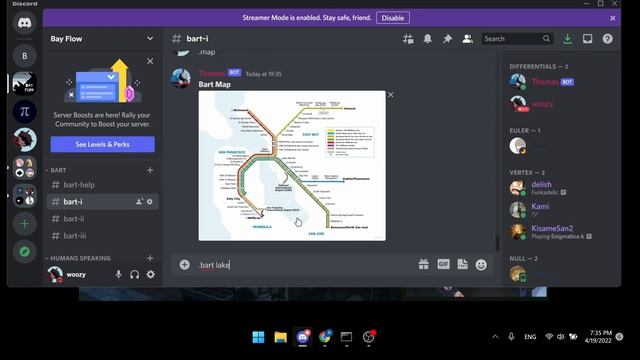Show pinned messages

447,39
